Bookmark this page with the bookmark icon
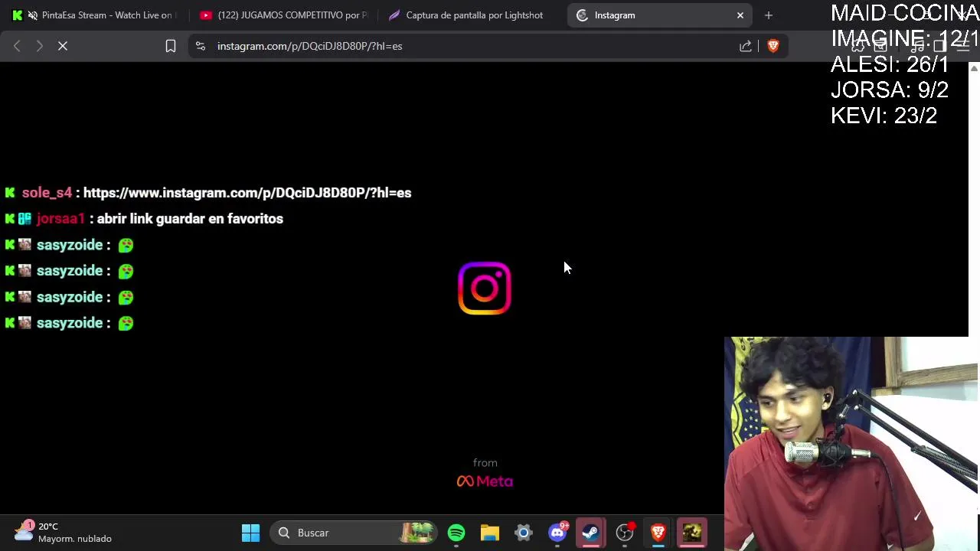Image resolution: width=980 pixels, height=551 pixels. click(171, 46)
